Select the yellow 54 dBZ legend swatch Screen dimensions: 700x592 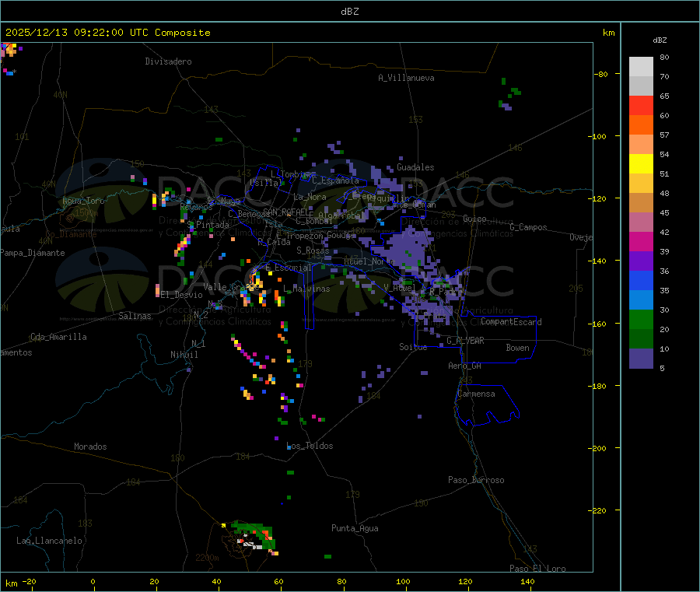point(641,164)
